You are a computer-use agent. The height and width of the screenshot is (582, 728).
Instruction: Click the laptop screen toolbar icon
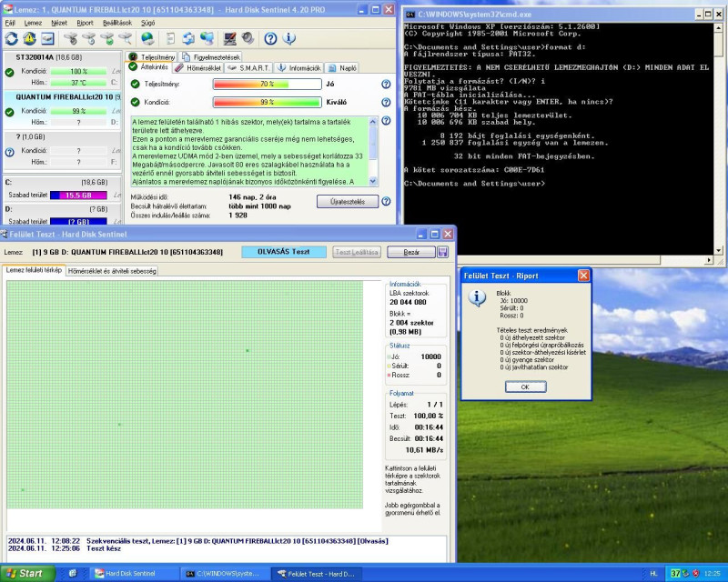coord(229,38)
